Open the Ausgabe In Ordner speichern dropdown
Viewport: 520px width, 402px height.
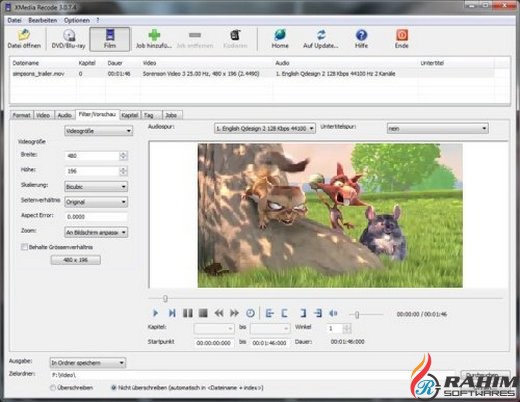[88, 363]
